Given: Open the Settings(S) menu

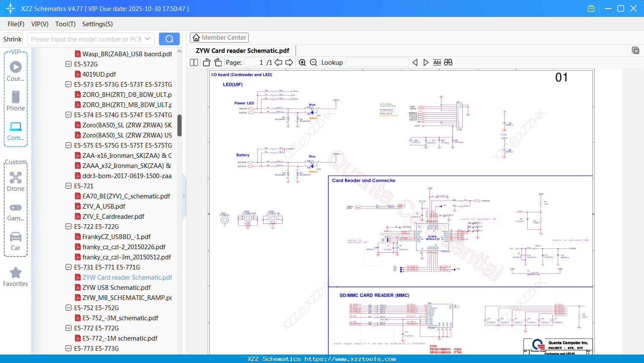Looking at the screenshot, I should (98, 24).
